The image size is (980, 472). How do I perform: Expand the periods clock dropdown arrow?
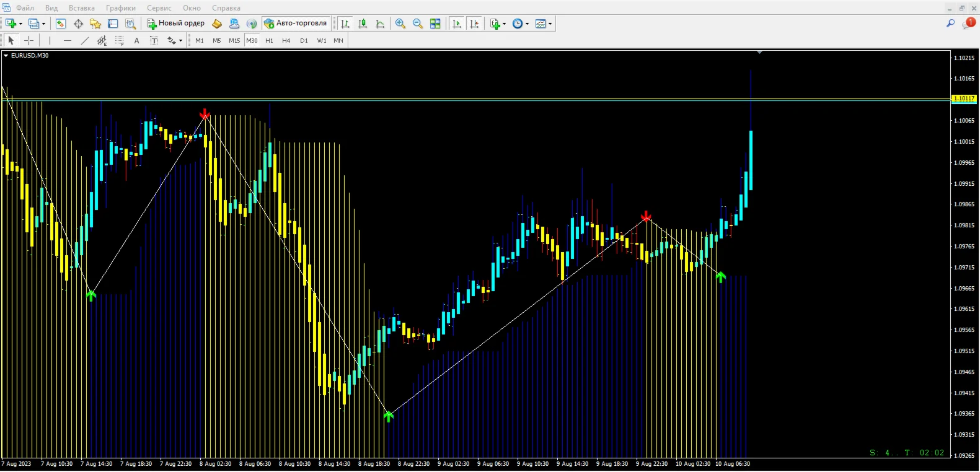pyautogui.click(x=527, y=24)
